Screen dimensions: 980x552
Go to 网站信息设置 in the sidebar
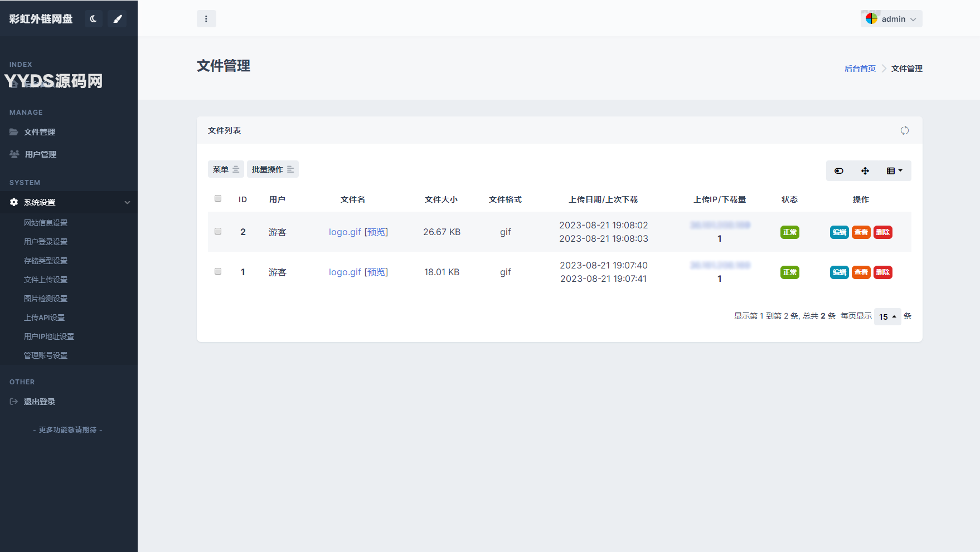45,223
